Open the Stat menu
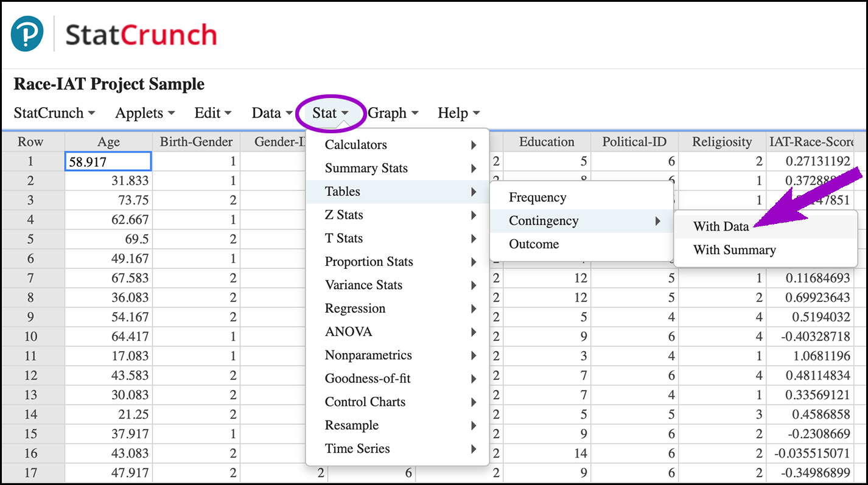Viewport: 868px width, 485px height. [x=331, y=113]
